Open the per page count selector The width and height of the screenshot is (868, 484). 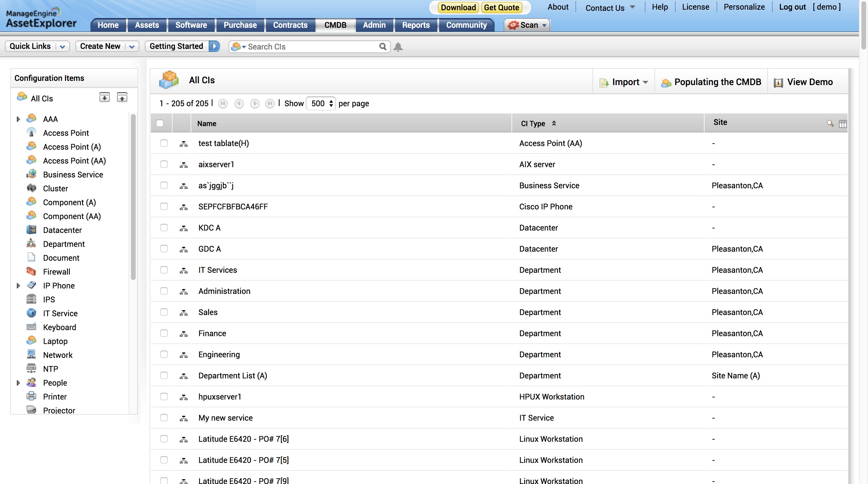pyautogui.click(x=321, y=103)
